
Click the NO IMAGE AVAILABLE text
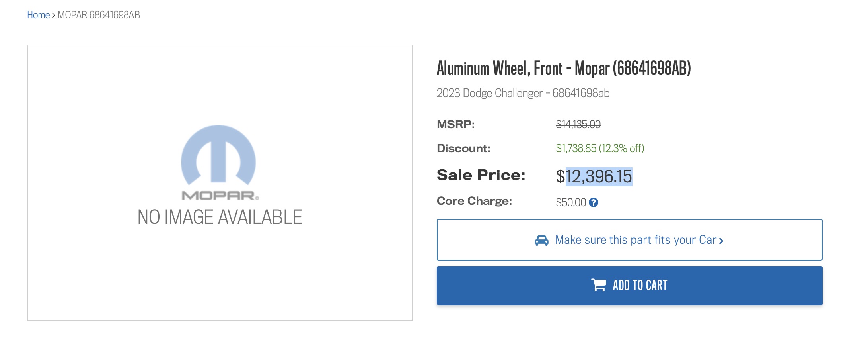pyautogui.click(x=220, y=217)
